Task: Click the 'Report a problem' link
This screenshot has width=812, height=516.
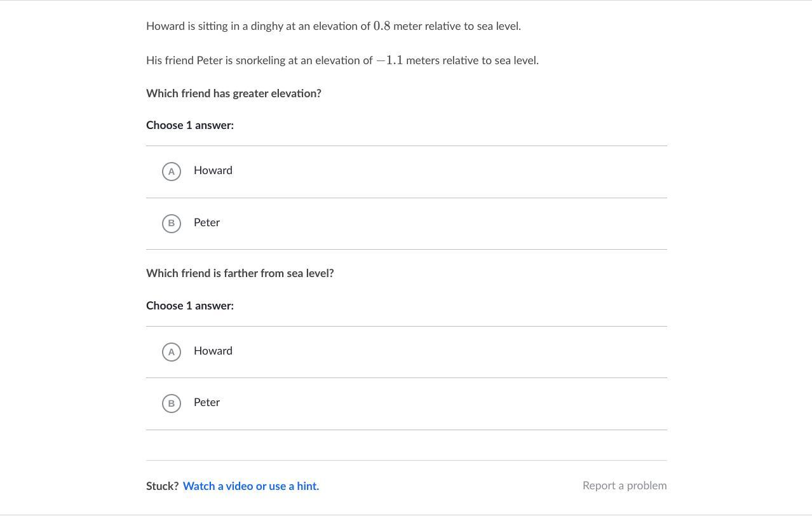Action: tap(624, 485)
